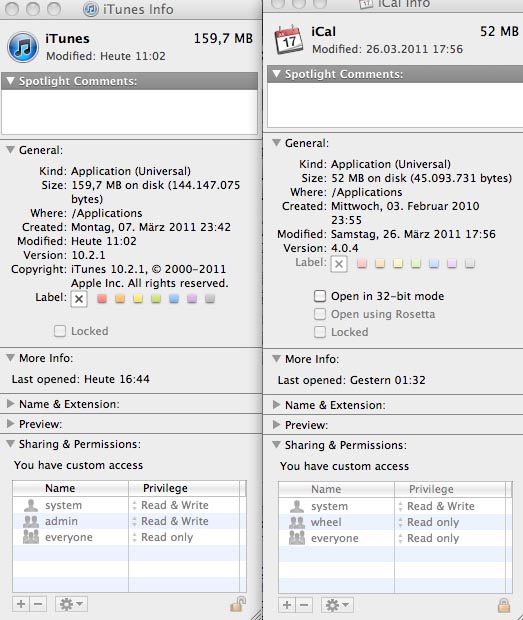
Task: Clear label with X button in iTunes Info
Action: coord(79,299)
